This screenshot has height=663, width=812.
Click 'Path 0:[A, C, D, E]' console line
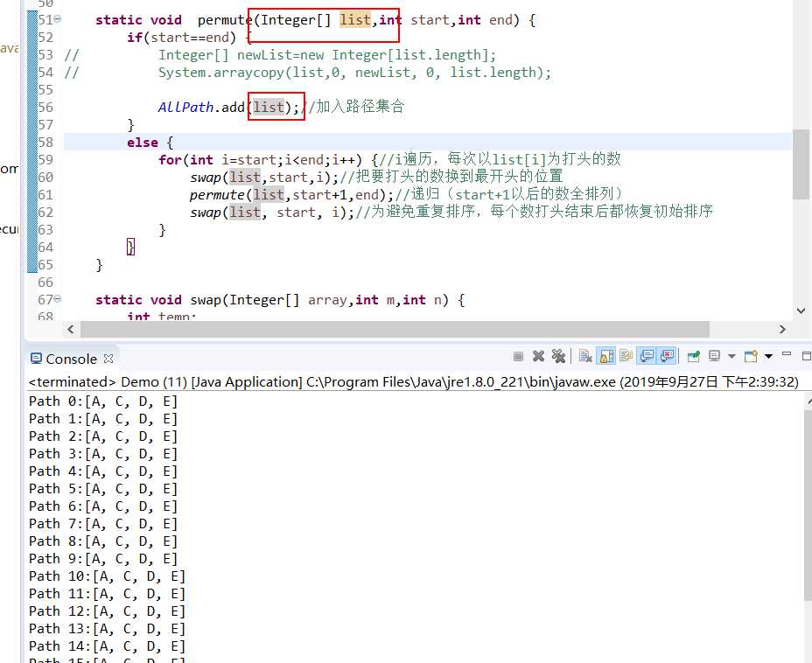click(x=103, y=401)
